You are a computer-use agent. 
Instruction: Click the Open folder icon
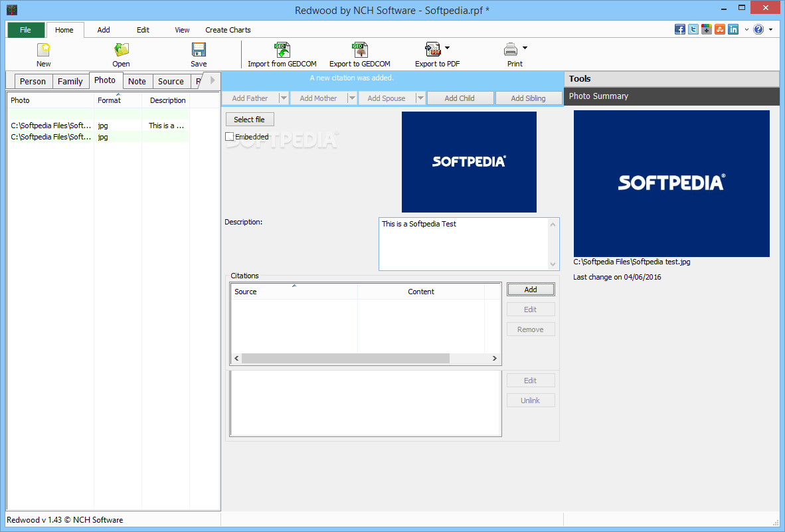121,50
